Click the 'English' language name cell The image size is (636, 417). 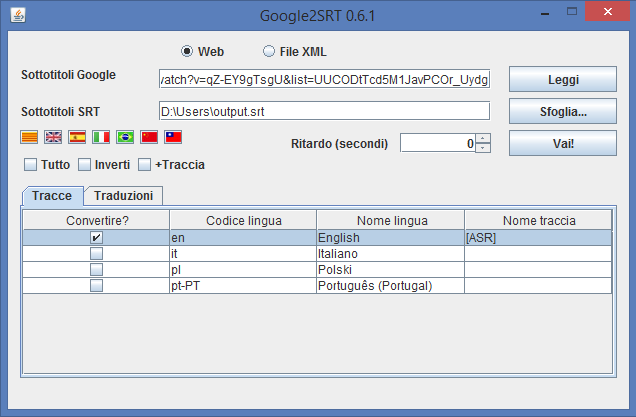(391, 238)
